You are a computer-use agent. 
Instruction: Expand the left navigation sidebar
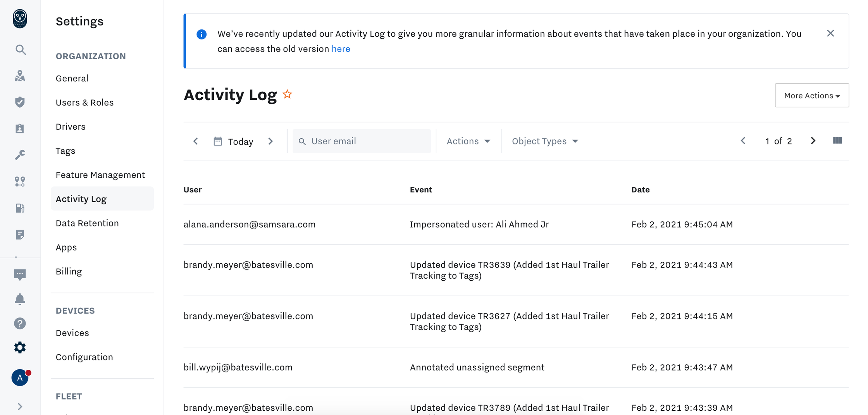point(20,406)
